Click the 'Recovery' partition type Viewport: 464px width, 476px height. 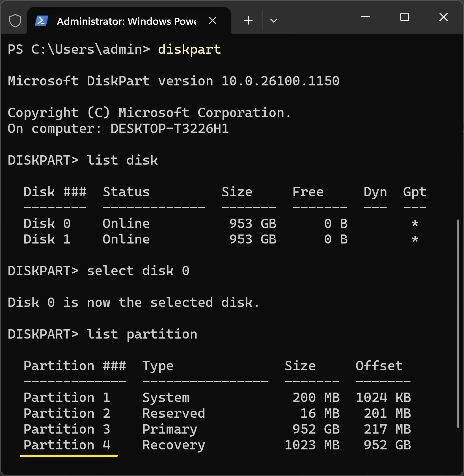coord(174,446)
